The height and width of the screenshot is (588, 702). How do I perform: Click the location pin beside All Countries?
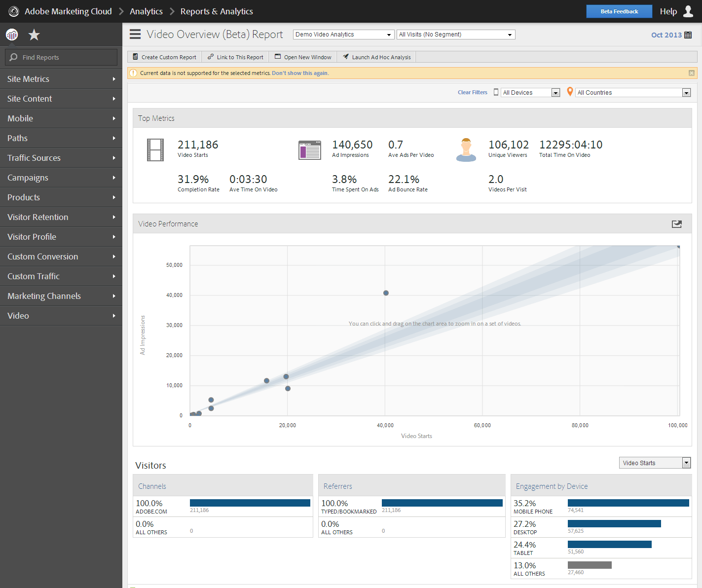[570, 92]
